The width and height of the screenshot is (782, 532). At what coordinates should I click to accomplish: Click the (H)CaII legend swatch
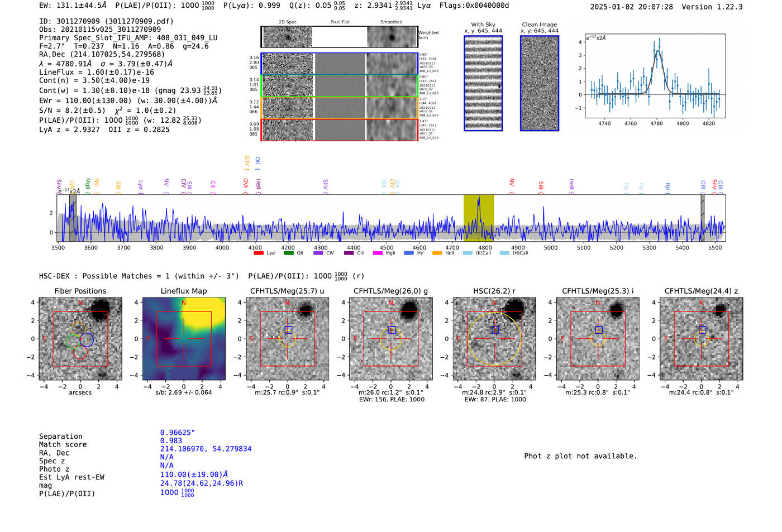point(504,253)
